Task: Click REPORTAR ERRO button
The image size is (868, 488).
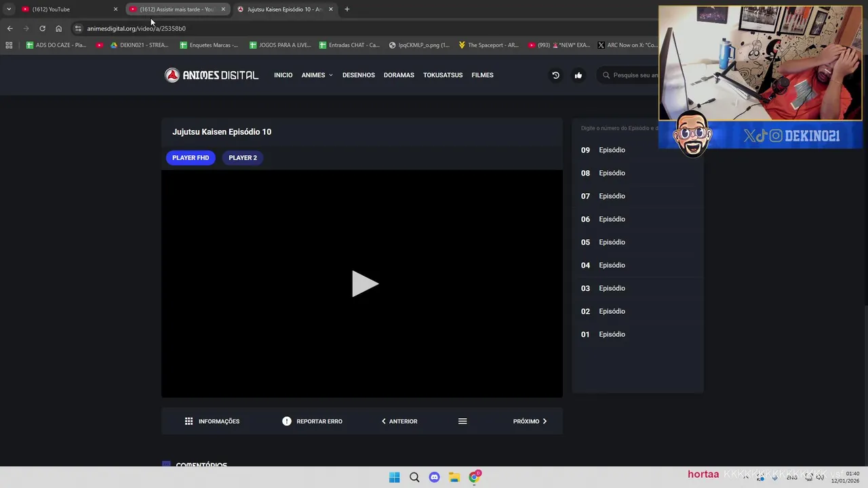Action: [313, 422]
